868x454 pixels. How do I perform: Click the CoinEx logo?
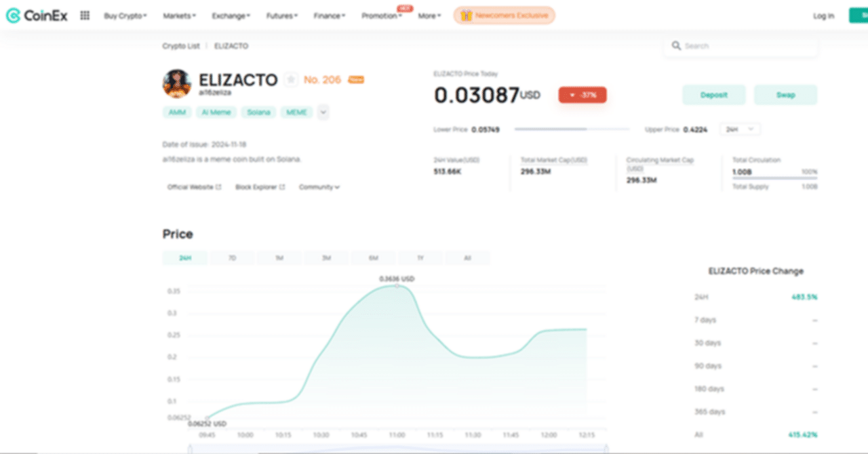coord(37,15)
